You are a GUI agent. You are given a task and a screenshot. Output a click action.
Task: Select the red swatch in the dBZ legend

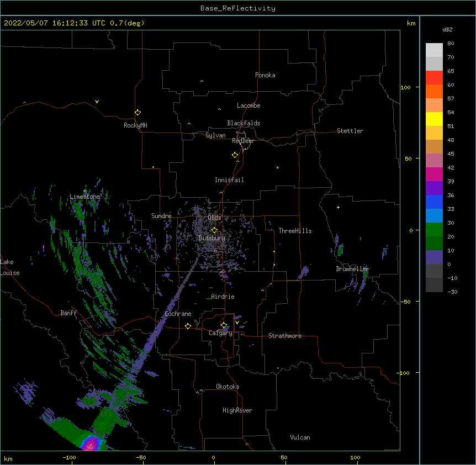tap(434, 77)
